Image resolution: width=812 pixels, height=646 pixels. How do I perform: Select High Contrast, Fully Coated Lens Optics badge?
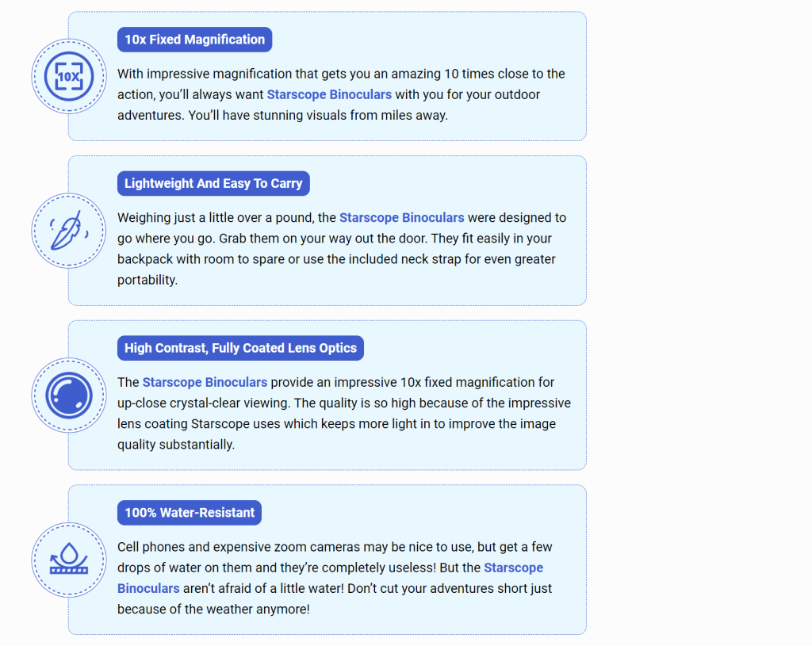pos(240,348)
